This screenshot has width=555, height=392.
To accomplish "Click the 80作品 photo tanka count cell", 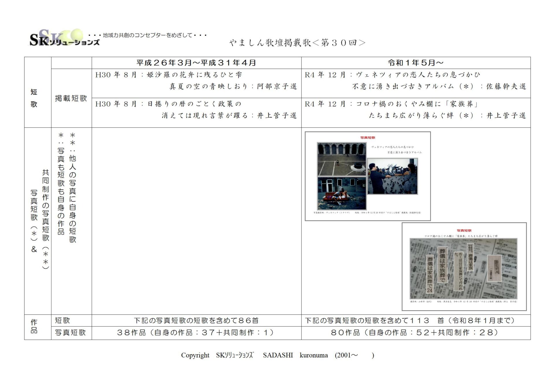I will click(x=415, y=332).
